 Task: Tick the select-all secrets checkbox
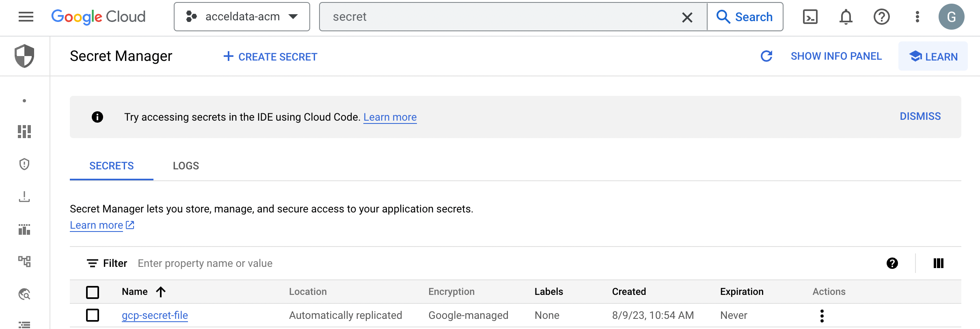point(93,292)
